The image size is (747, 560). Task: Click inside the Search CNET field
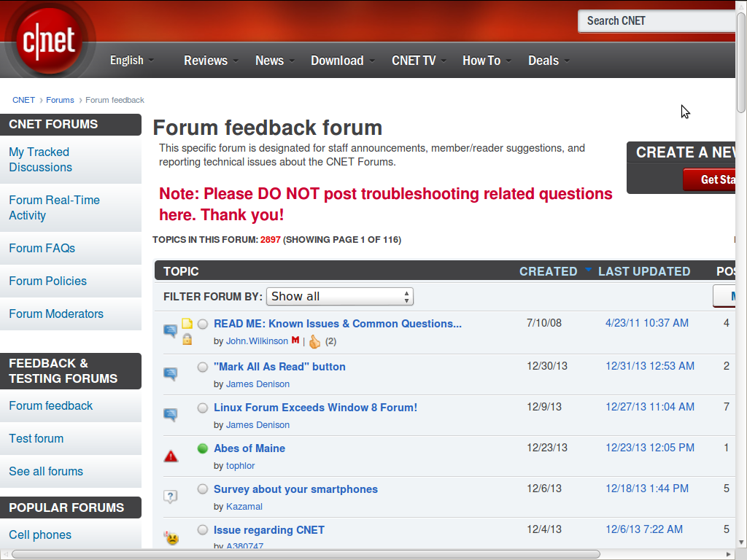657,21
